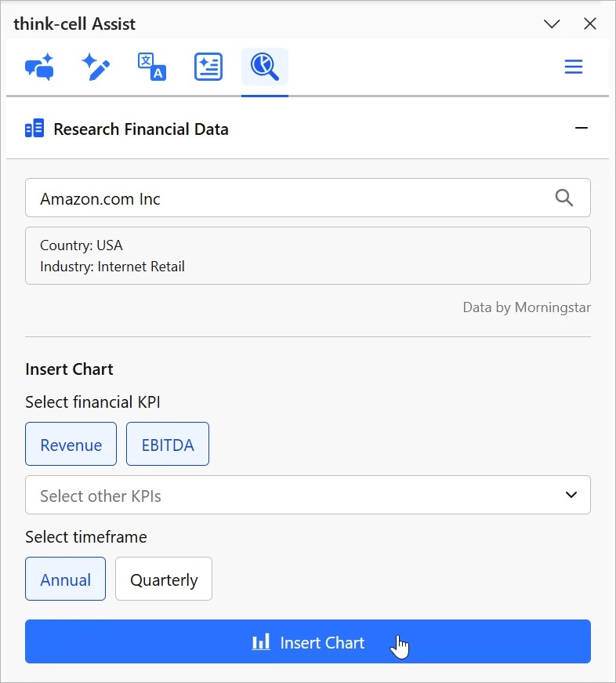
Task: Collapse the think-cell Assist pane chevron
Action: (552, 24)
